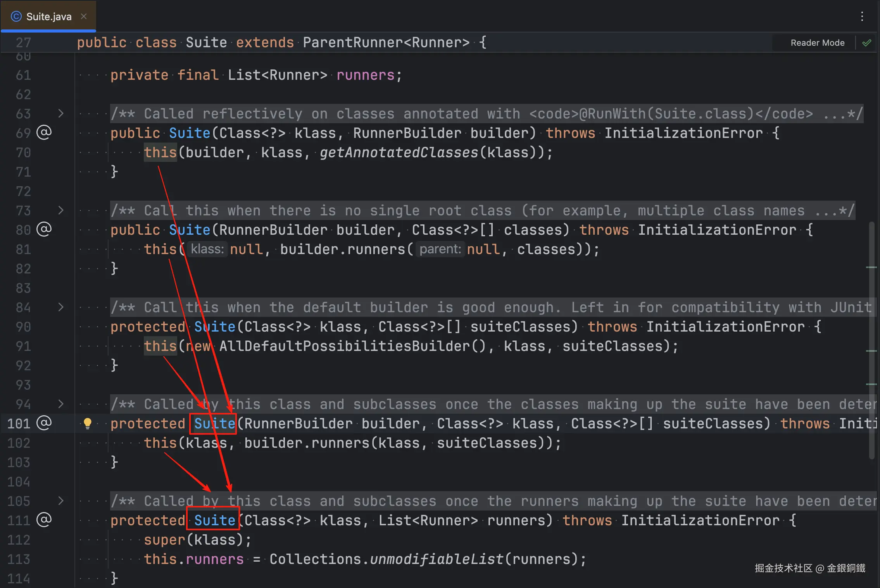Screen dimensions: 880x588
Task: Click the green checkmark inspections icon
Action: coord(867,43)
